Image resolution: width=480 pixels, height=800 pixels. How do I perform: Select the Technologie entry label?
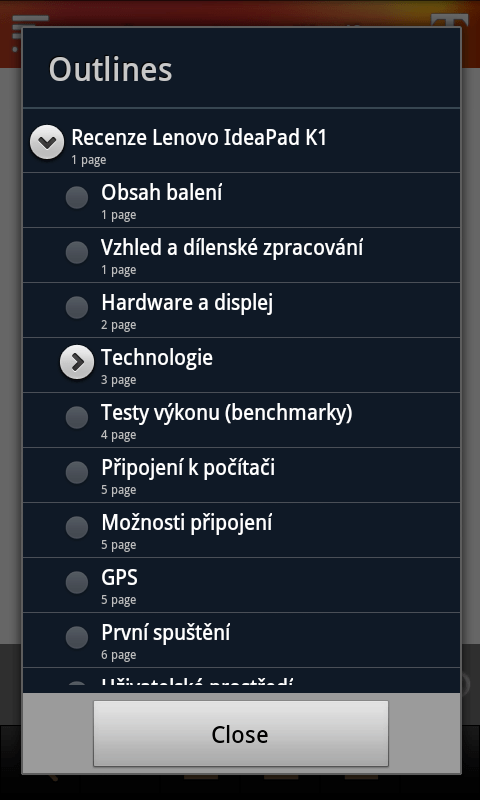pos(157,358)
